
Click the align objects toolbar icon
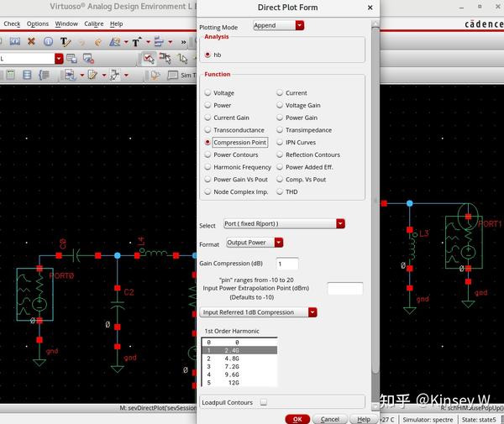pos(159,41)
